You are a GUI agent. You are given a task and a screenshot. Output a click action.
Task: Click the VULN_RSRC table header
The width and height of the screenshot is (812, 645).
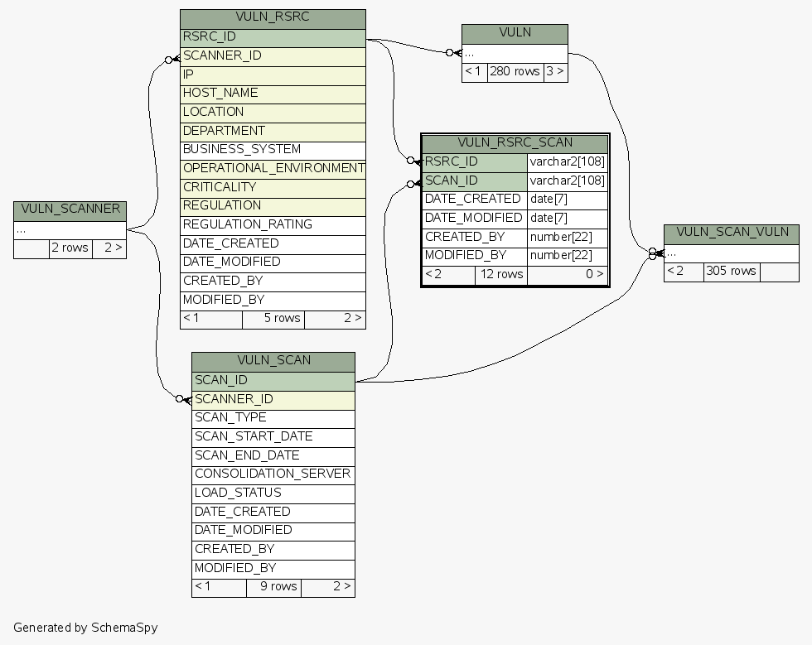coord(273,18)
